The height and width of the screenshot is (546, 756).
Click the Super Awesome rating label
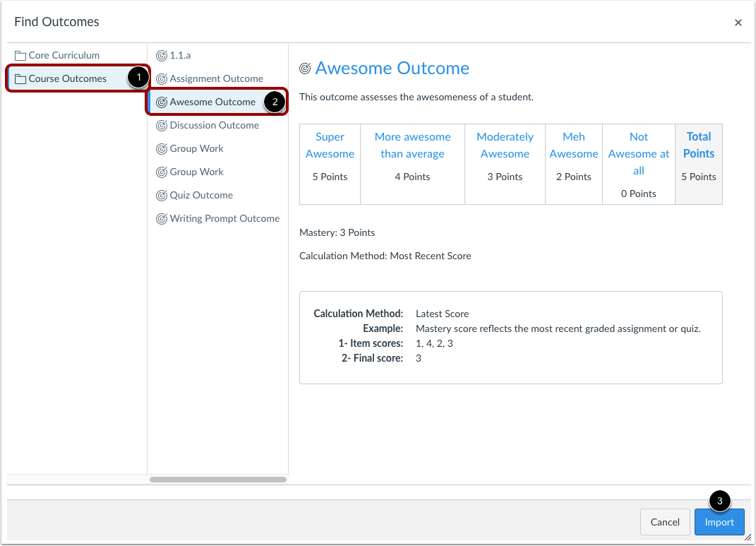point(330,146)
